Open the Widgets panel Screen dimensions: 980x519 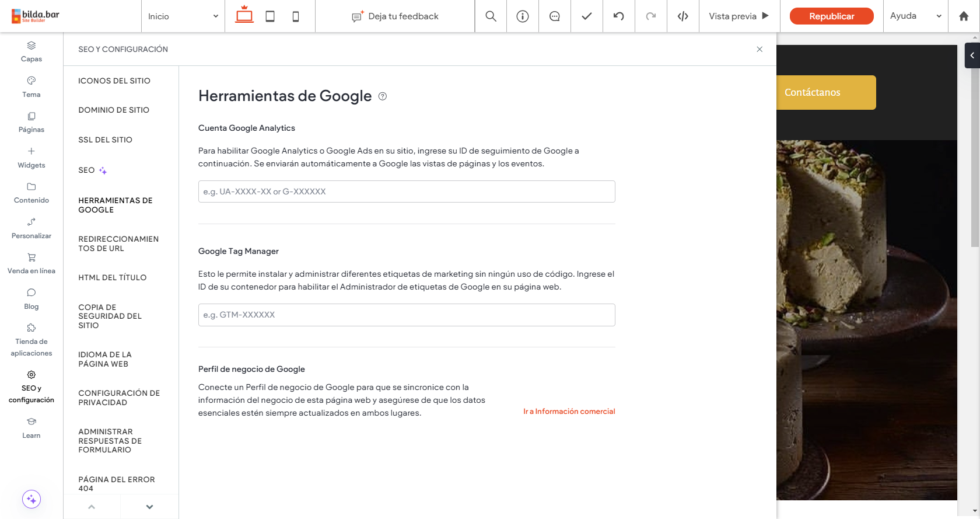tap(32, 158)
